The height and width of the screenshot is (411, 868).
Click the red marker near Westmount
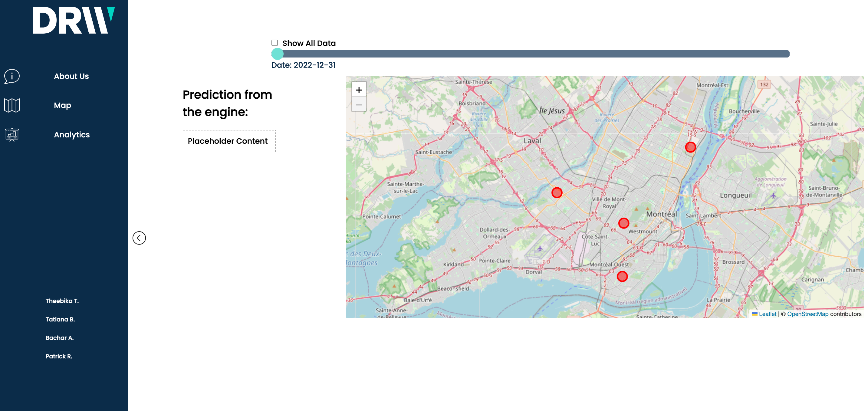click(623, 223)
